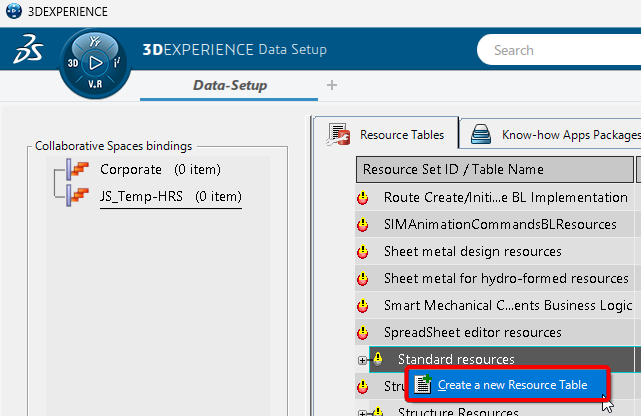The height and width of the screenshot is (416, 641).
Task: Select SIMAnimationCommandsBLResources row
Action: click(x=495, y=224)
